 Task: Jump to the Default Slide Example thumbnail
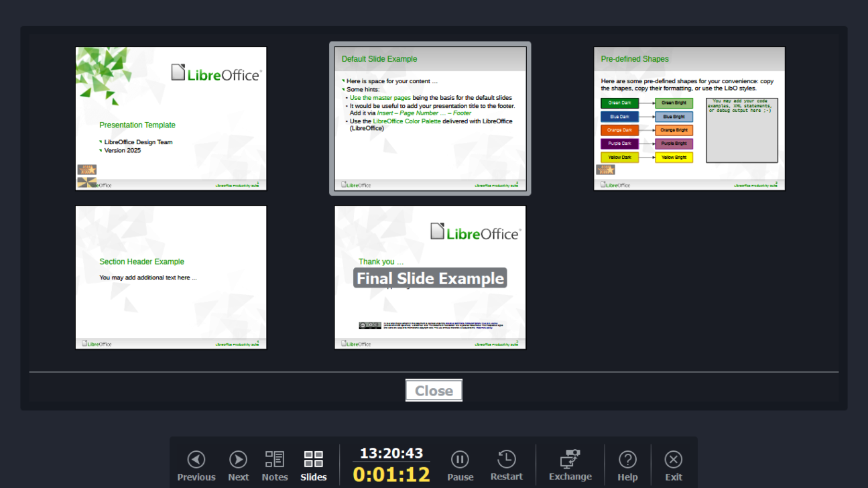(x=430, y=118)
